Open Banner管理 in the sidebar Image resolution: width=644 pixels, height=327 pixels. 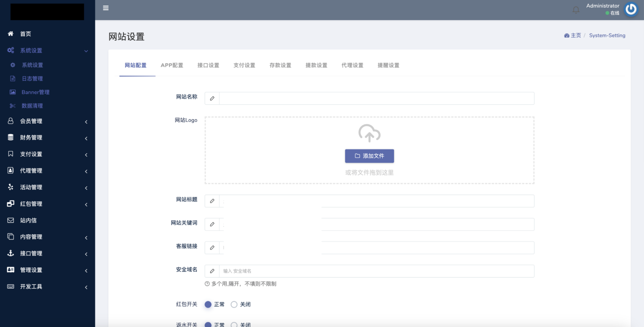click(x=36, y=92)
